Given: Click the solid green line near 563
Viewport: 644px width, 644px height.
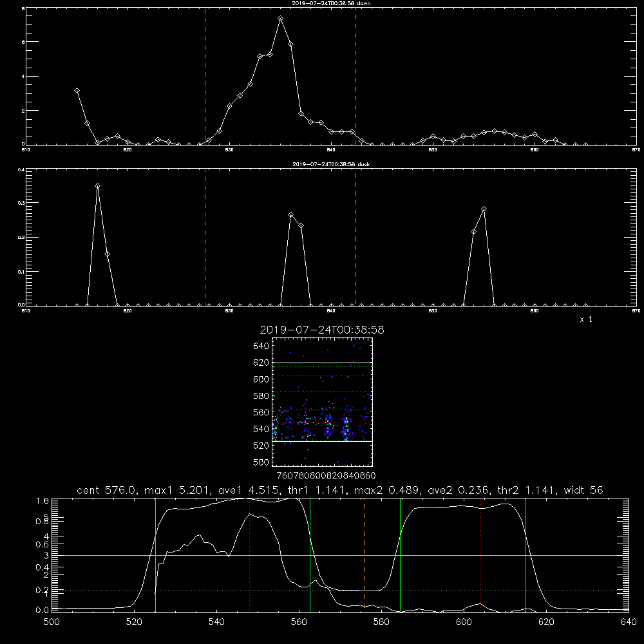Looking at the screenshot, I should pyautogui.click(x=310, y=555).
